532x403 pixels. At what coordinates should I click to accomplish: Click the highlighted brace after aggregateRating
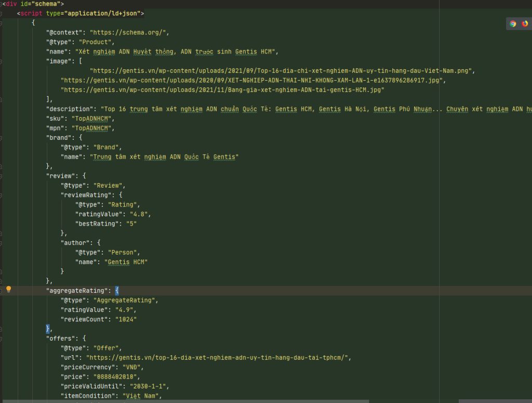pyautogui.click(x=117, y=290)
